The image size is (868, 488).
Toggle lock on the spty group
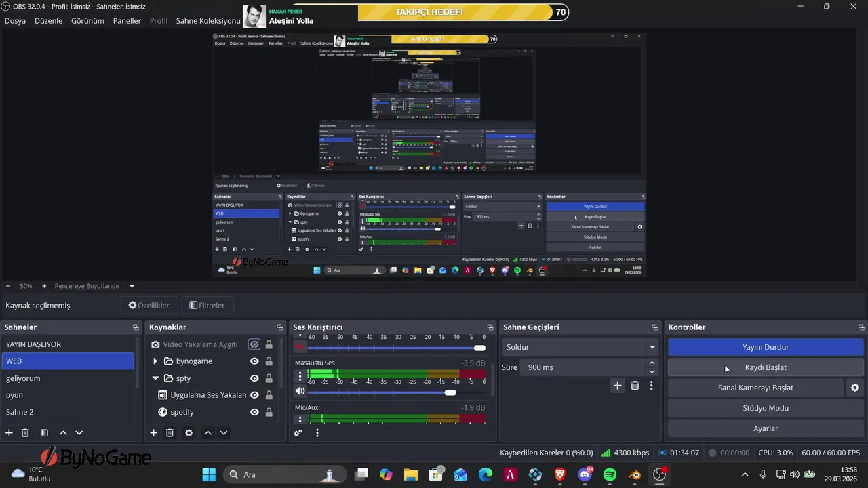tap(269, 378)
